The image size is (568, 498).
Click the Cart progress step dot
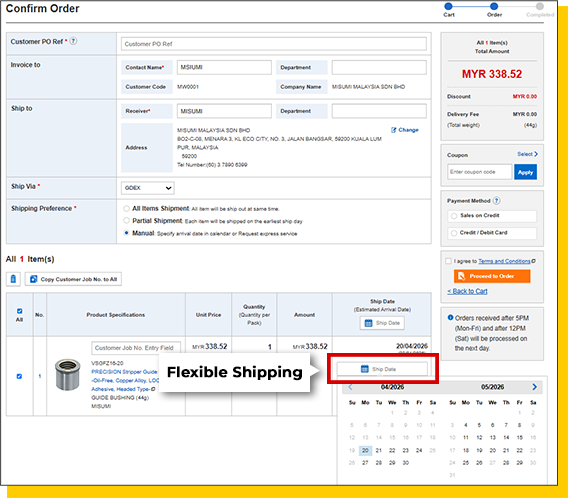point(448,6)
